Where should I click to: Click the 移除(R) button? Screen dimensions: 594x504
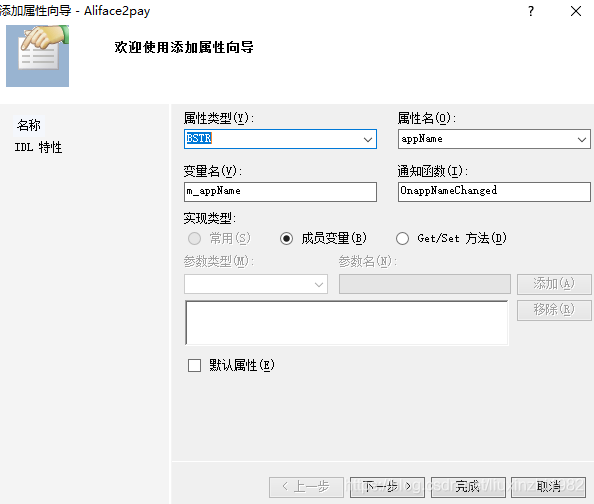[x=554, y=310]
